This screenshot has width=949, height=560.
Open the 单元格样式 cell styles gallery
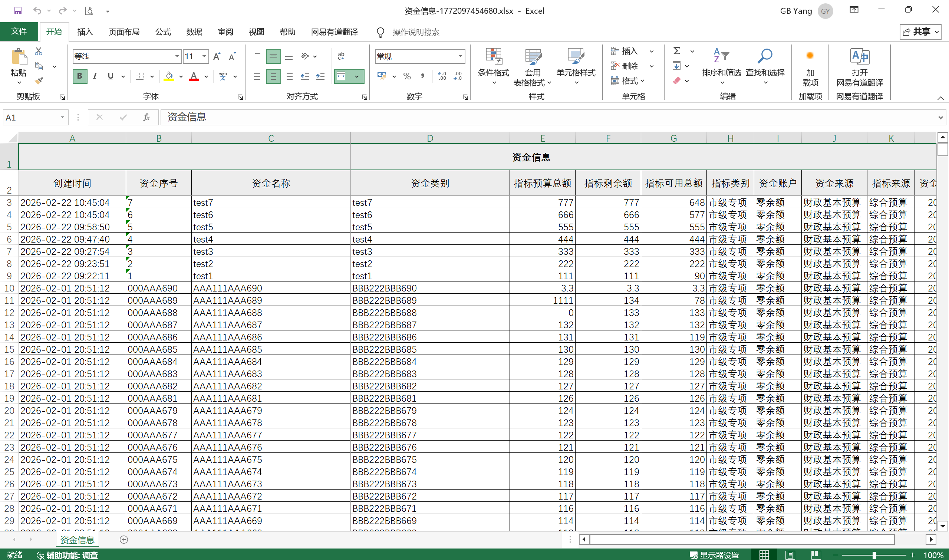pos(576,66)
